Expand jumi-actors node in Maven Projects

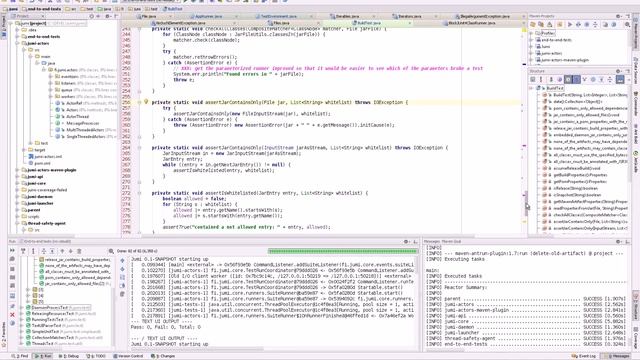tap(531, 53)
